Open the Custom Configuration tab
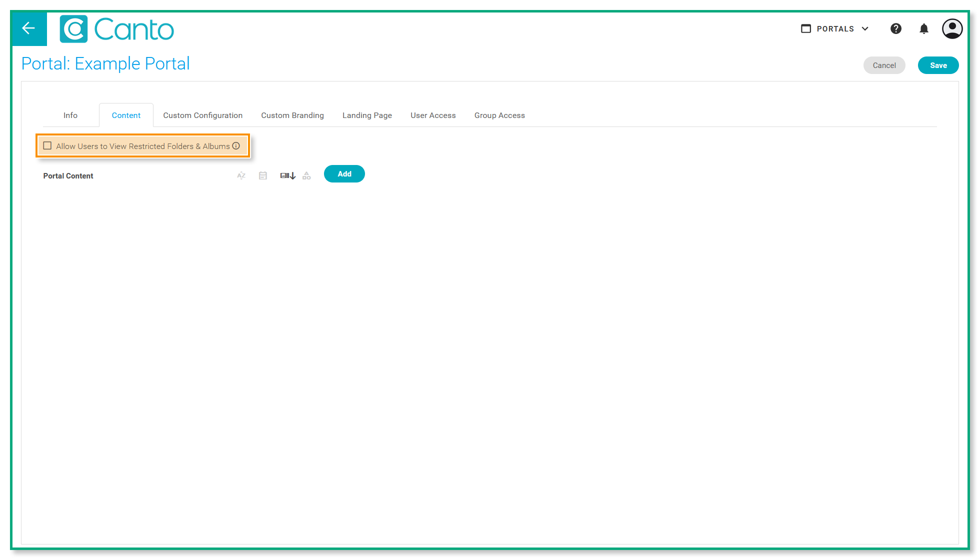980x560 pixels. pos(203,115)
